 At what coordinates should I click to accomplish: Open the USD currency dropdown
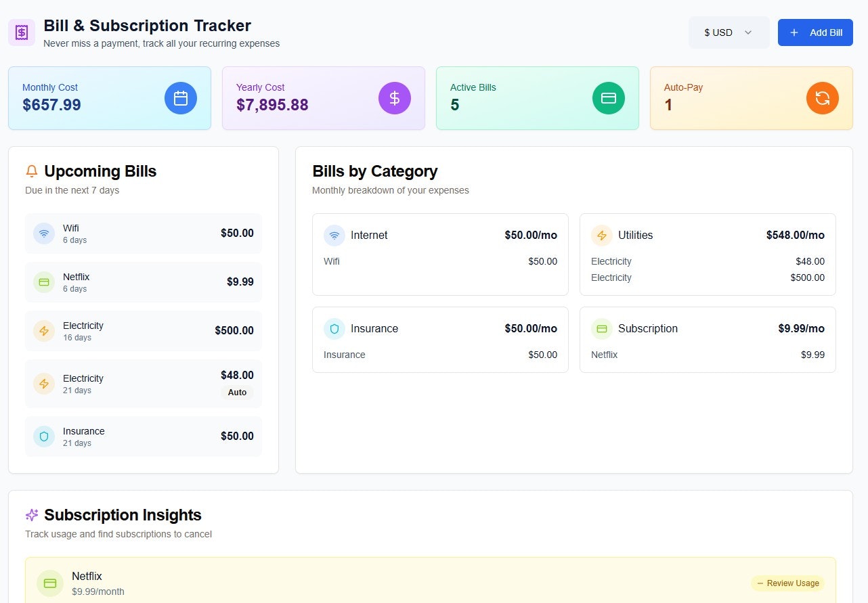coord(729,32)
